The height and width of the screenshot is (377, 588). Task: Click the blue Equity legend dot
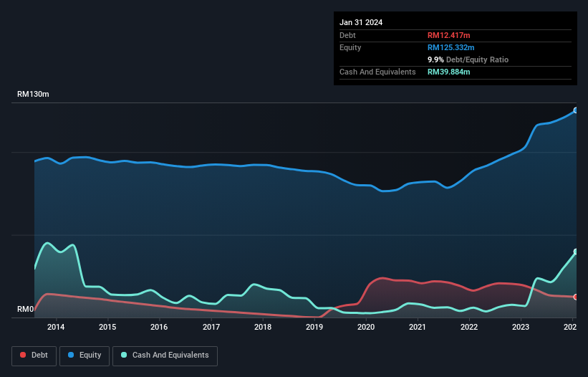71,355
